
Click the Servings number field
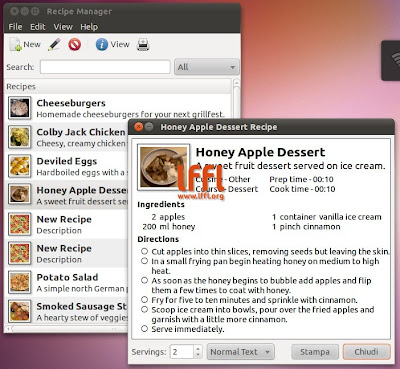pos(182,352)
